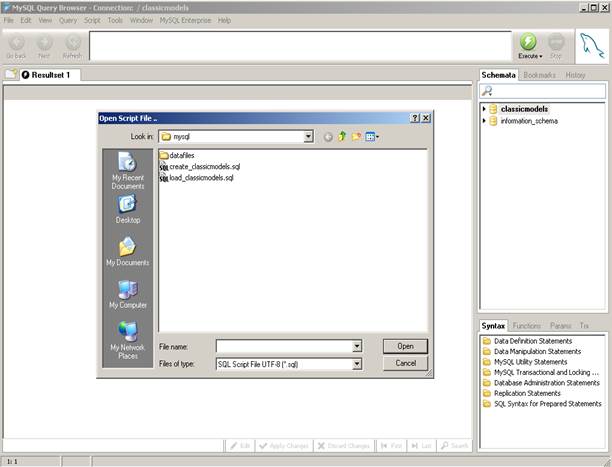This screenshot has height=467, width=612.
Task: Switch to the Params tab
Action: [560, 326]
